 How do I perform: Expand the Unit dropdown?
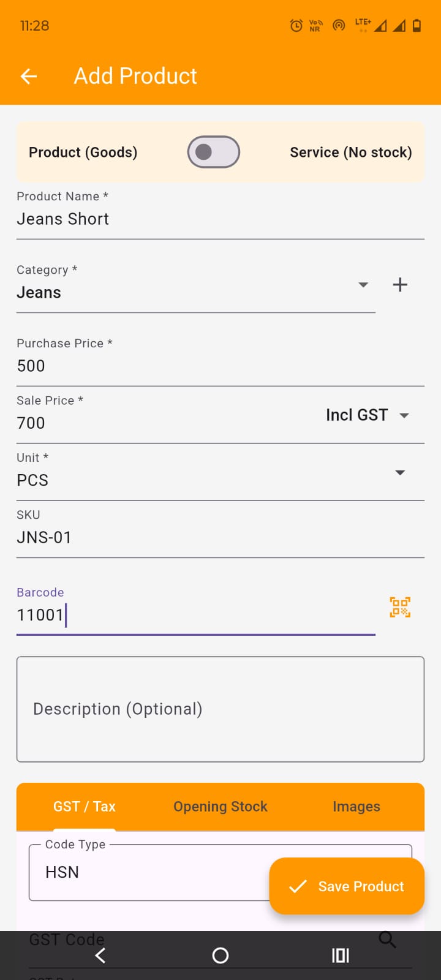tap(400, 473)
